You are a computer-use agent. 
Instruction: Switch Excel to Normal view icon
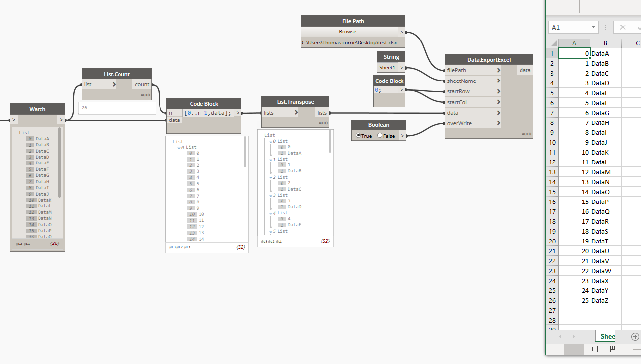(574, 349)
